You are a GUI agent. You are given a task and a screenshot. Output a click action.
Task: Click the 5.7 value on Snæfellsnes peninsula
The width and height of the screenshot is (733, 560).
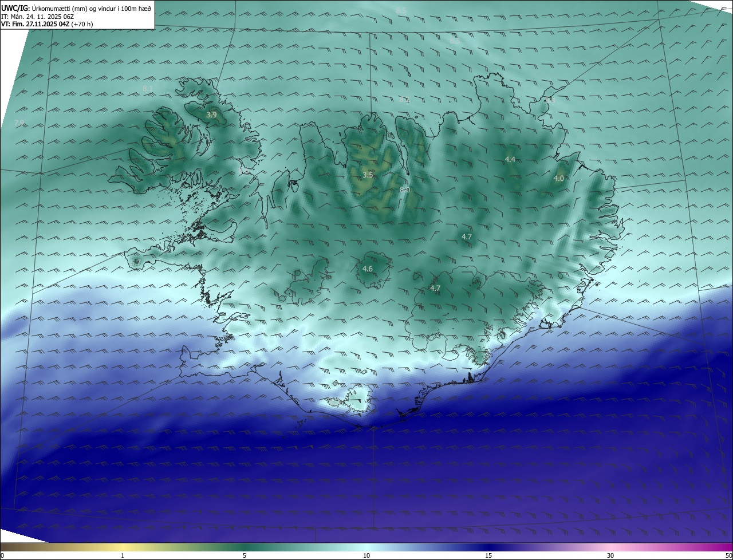[136, 262]
